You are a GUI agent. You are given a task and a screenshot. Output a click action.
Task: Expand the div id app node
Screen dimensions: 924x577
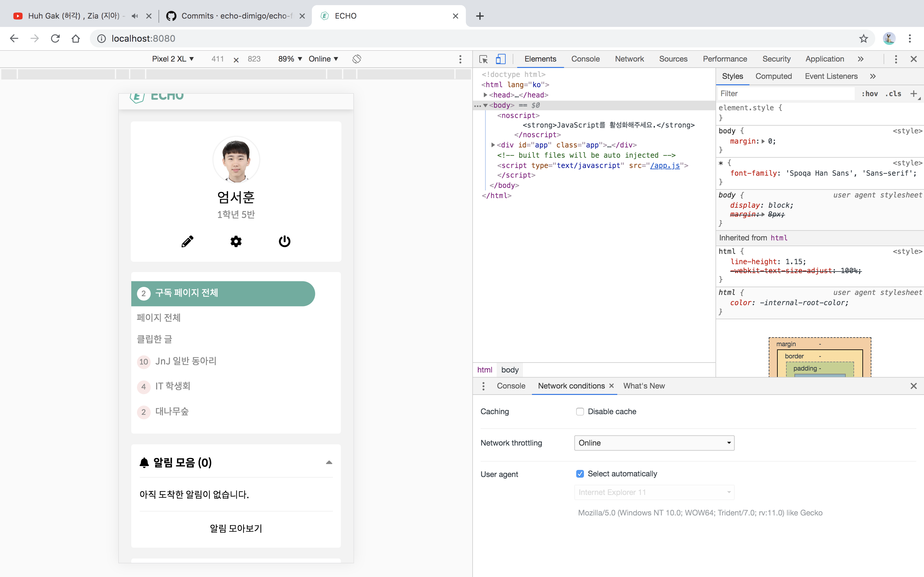[493, 145]
